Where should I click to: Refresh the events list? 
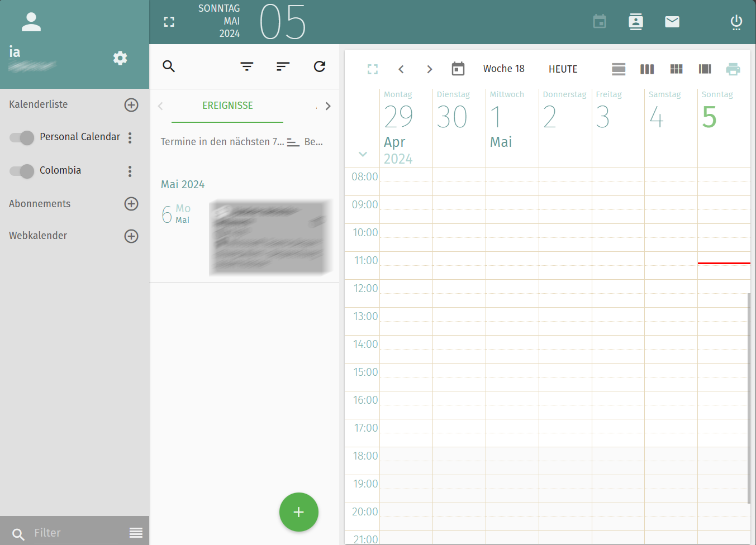(x=320, y=66)
